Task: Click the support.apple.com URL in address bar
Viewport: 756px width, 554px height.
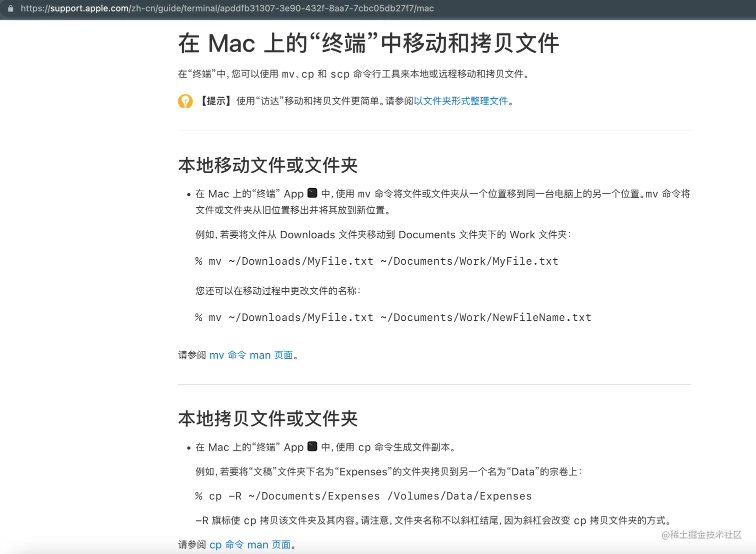Action: tap(227, 9)
